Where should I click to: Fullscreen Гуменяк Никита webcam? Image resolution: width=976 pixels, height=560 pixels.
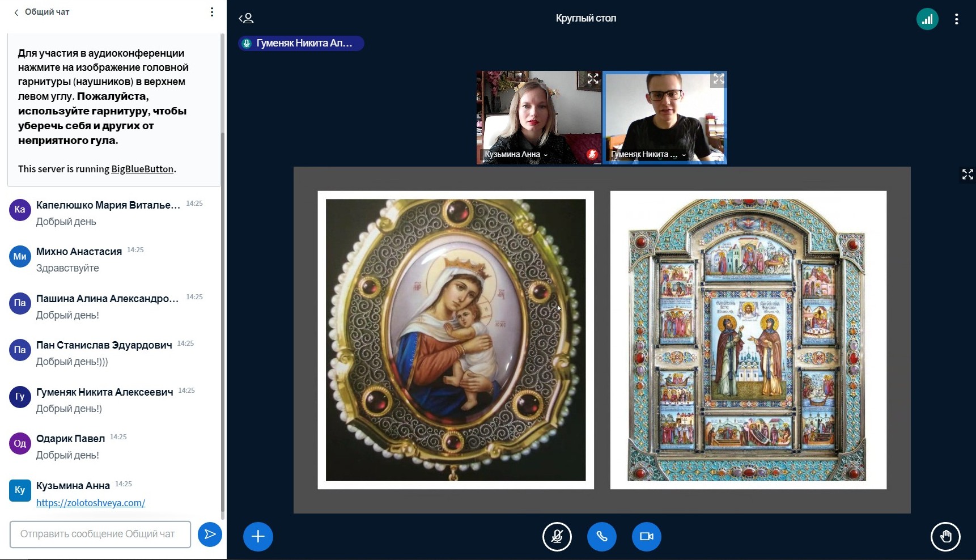pyautogui.click(x=719, y=79)
